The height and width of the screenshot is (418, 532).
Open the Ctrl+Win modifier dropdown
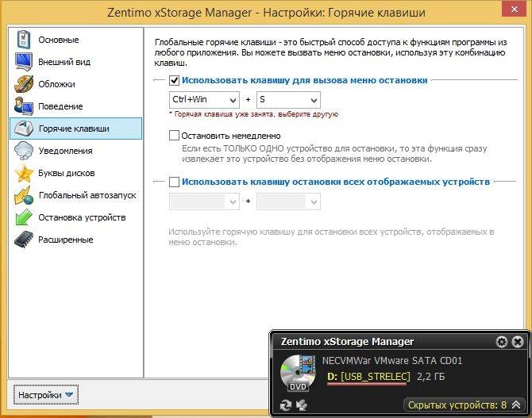coord(204,100)
